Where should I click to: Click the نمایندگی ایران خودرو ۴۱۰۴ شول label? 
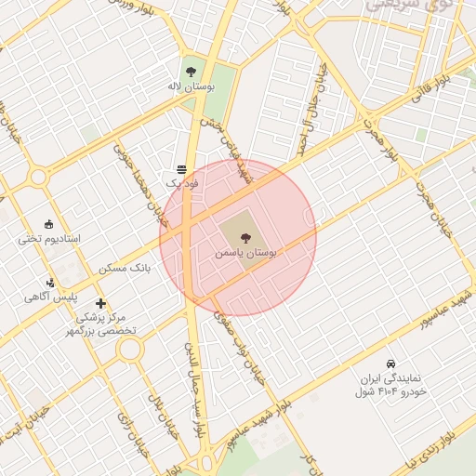coord(390,385)
